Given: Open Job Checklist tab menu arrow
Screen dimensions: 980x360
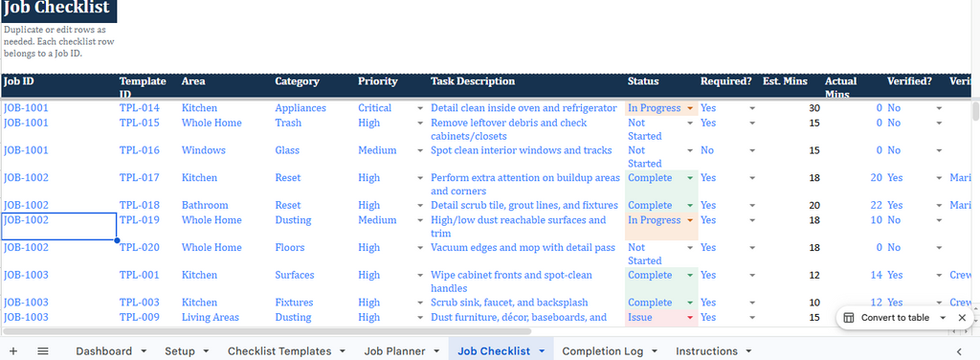Looking at the screenshot, I should (542, 351).
